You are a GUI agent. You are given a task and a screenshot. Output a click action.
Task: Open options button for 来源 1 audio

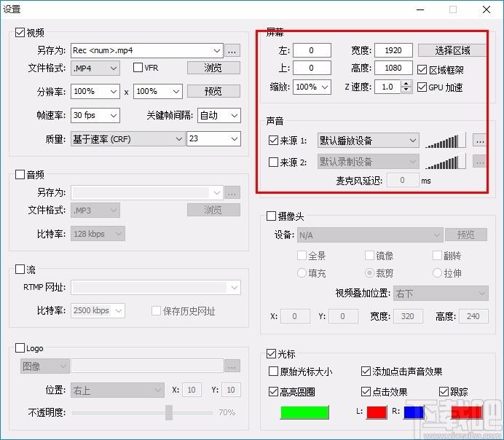(x=480, y=141)
